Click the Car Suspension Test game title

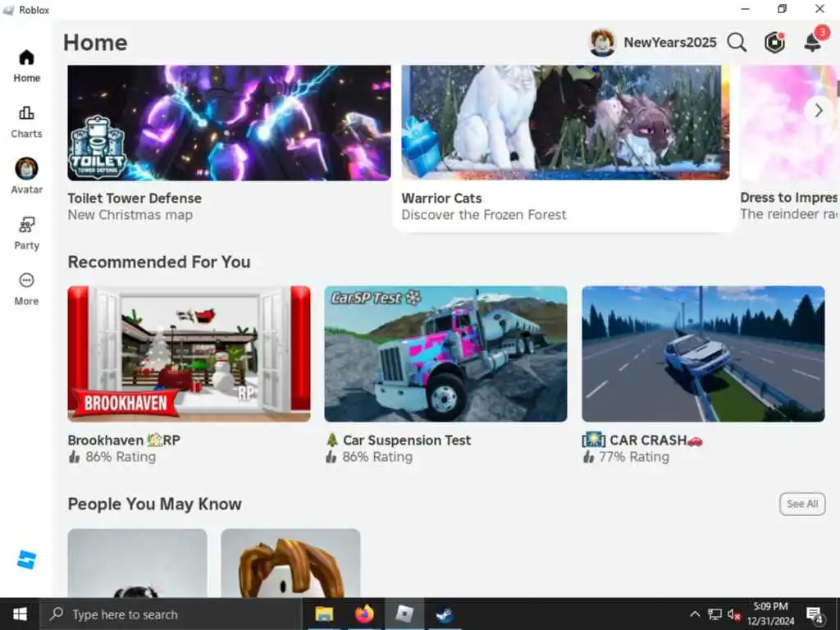coord(398,441)
